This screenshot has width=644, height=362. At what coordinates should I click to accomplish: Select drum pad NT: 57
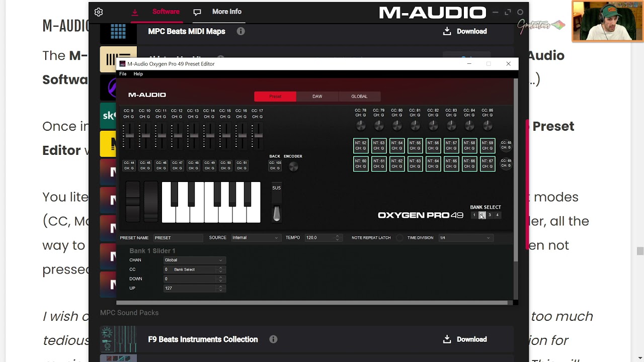click(451, 146)
